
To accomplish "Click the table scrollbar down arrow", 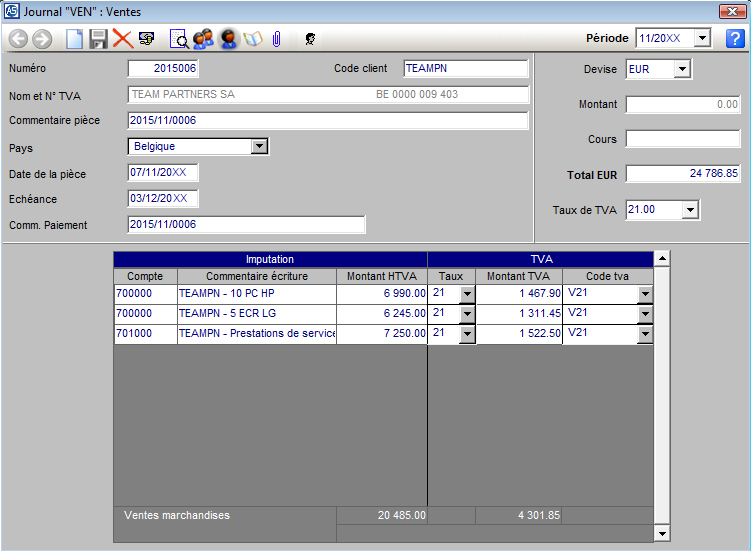I will (661, 534).
